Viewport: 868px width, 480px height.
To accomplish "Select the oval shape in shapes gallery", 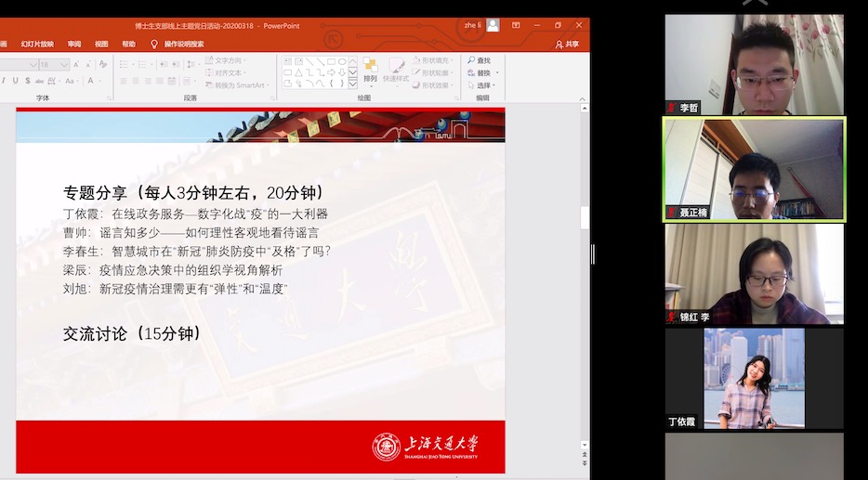I will point(342,61).
